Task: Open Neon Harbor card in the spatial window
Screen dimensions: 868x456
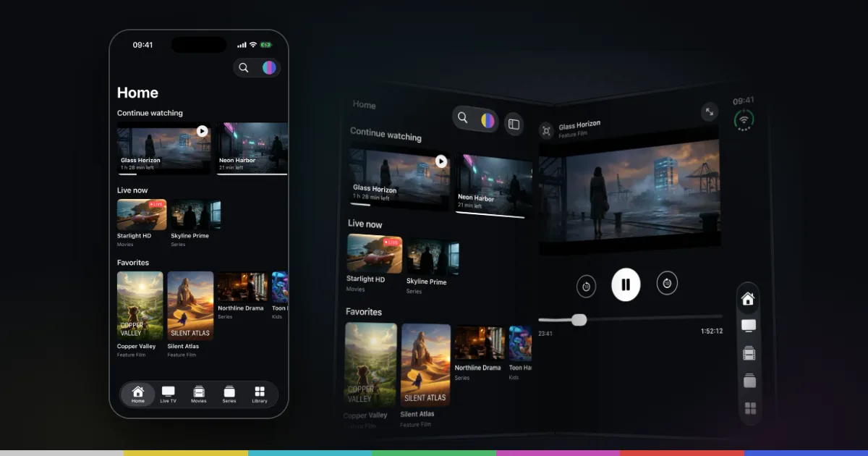Action: coord(493,185)
